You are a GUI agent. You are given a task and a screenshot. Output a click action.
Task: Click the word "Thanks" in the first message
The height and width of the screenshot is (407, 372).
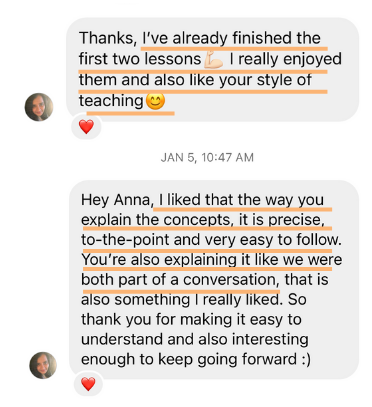tap(106, 38)
